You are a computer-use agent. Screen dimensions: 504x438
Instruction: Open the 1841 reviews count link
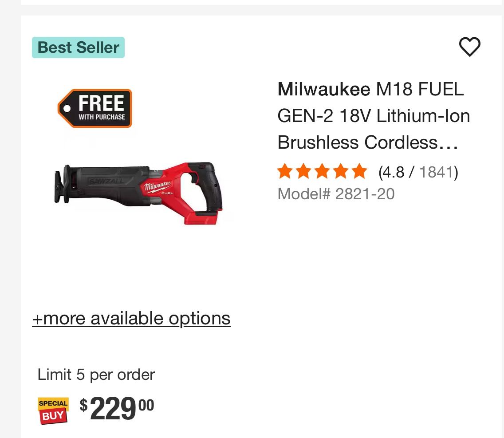click(437, 172)
